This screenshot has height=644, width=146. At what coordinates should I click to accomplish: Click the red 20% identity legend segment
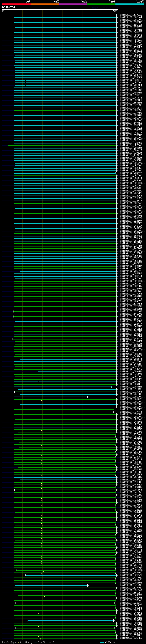click(16, 4)
